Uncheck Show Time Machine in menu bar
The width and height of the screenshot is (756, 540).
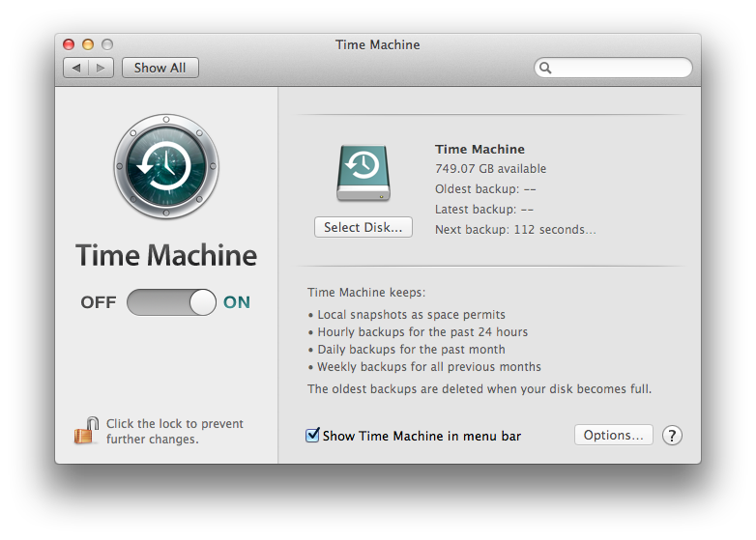click(x=312, y=435)
